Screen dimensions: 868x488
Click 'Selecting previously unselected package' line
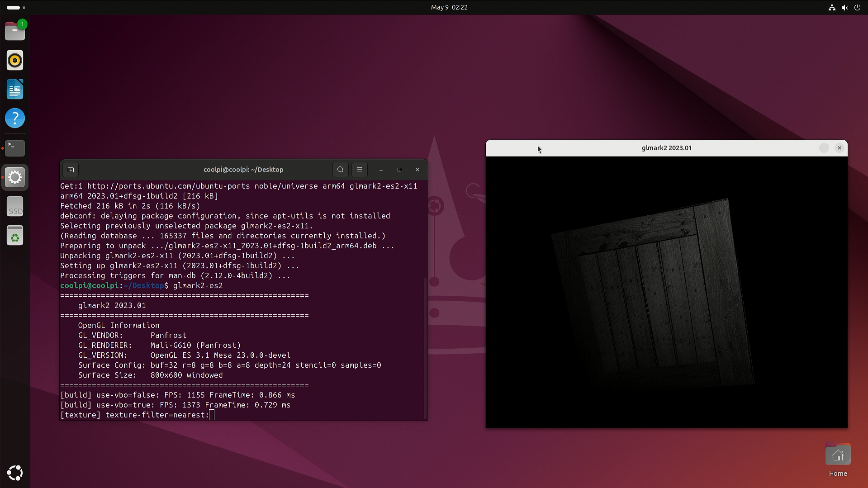coord(186,226)
